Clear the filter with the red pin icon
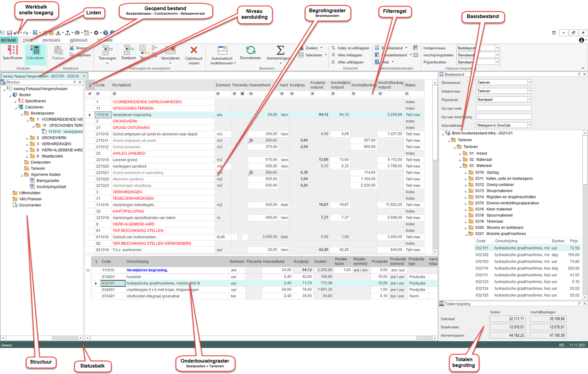Screen dimensions: 588x374 [x=90, y=94]
